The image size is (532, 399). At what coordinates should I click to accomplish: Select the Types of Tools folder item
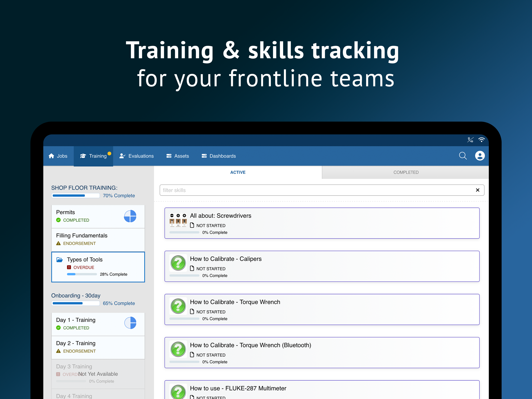98,267
